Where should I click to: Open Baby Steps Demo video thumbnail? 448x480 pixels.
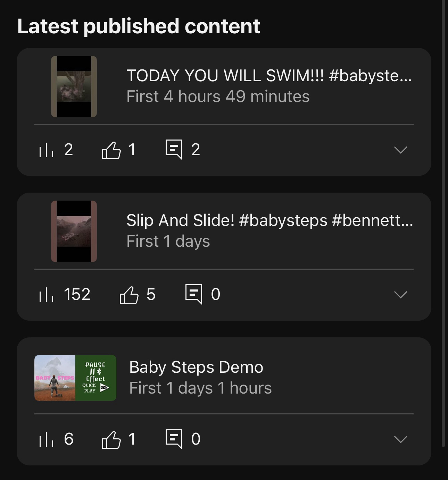tap(75, 378)
